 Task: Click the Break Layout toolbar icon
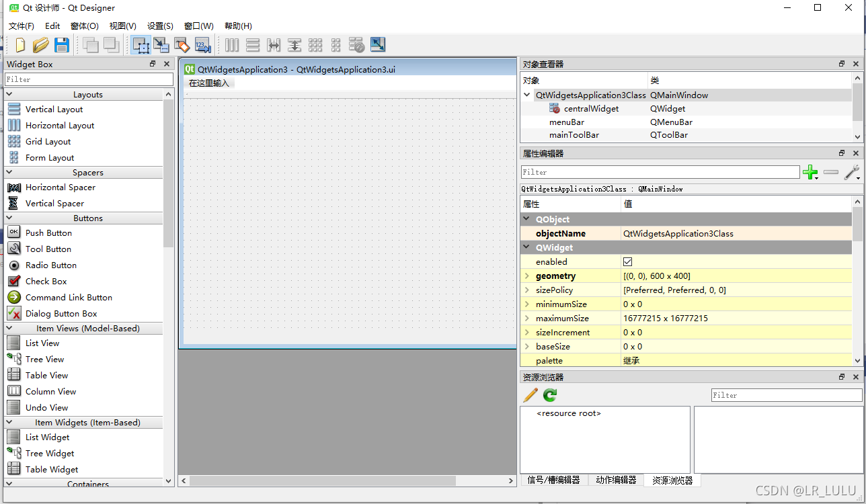click(x=357, y=45)
